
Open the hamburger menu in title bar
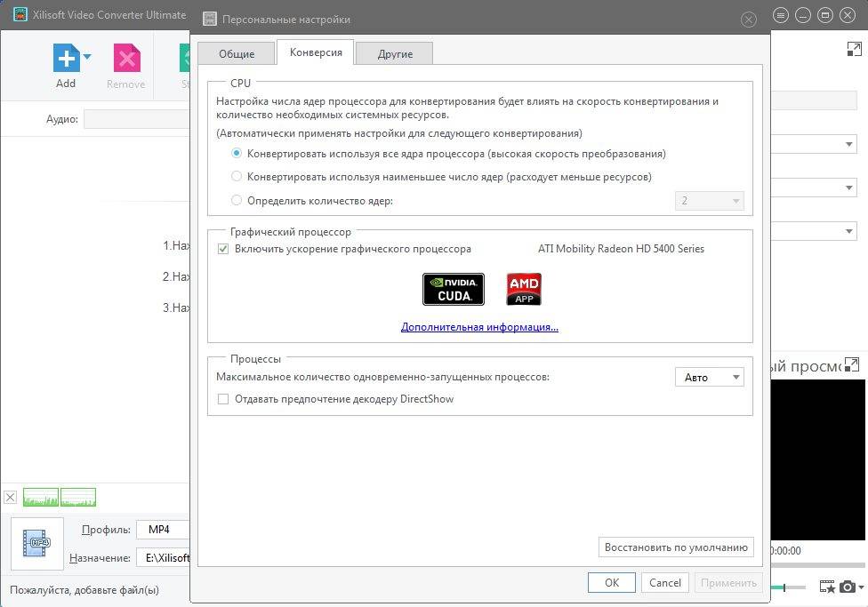pyautogui.click(x=780, y=15)
